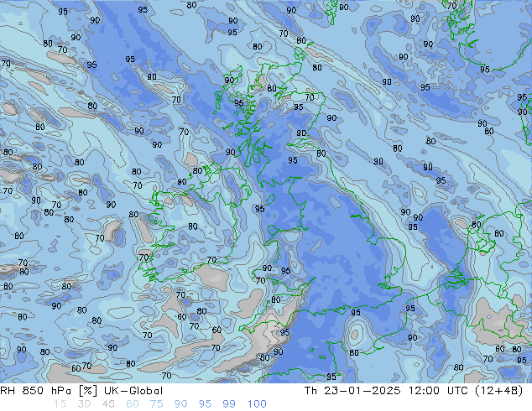Screen dimensions: 532x411
Task: Pick the 60 entry in the color legend
Action: (x=133, y=404)
